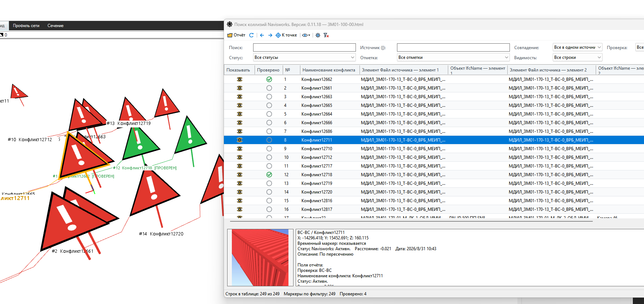Sort by Наименование конфликта column header
Viewport: 644px width, 304px height.
click(x=329, y=70)
